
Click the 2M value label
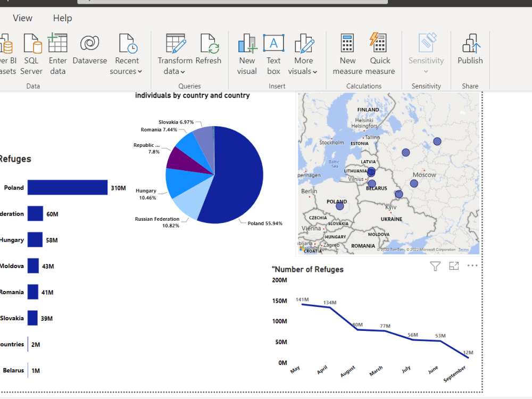(x=36, y=345)
